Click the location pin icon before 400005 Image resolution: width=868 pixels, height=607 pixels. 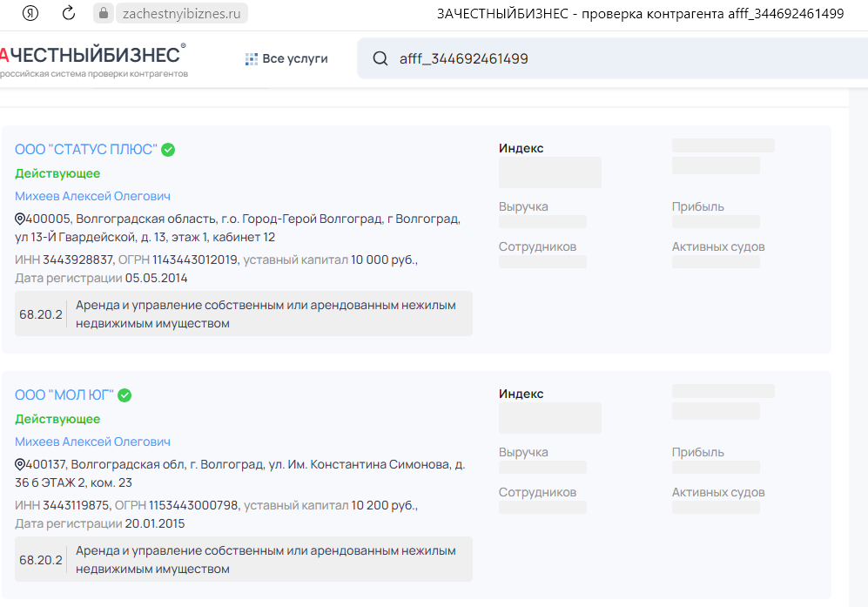pyautogui.click(x=20, y=219)
